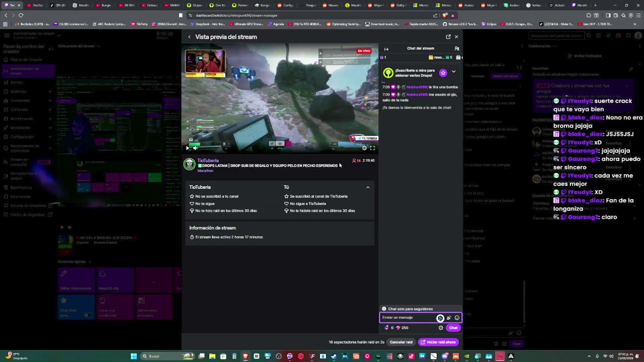Open Escuela de creadores external link
Image resolution: width=644 pixels, height=362 pixels.
pos(28,206)
